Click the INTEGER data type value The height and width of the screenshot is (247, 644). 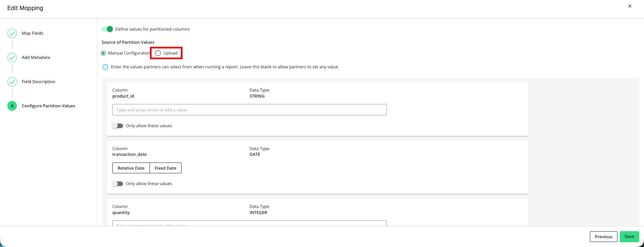[x=258, y=213]
